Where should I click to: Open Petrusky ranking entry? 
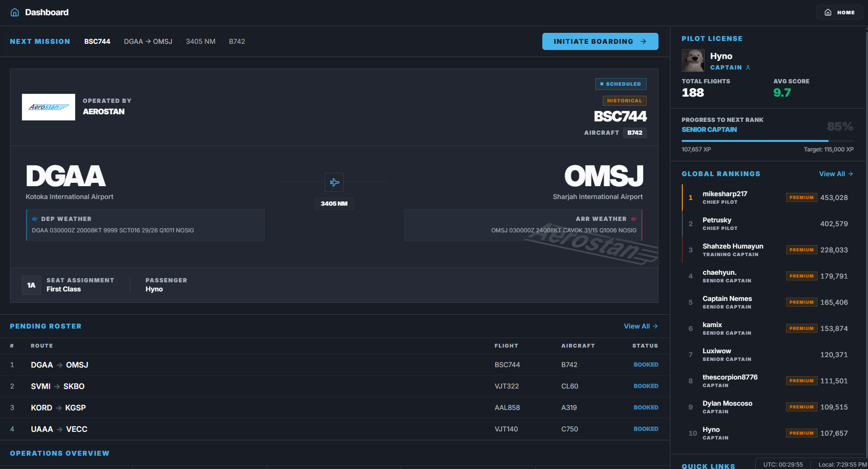pyautogui.click(x=768, y=224)
